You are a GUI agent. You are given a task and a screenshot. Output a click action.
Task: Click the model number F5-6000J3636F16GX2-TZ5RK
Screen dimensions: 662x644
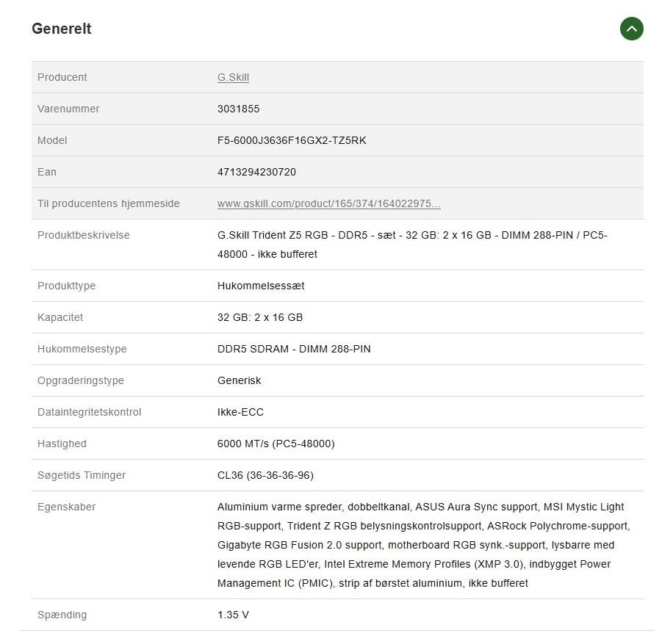coord(292,140)
